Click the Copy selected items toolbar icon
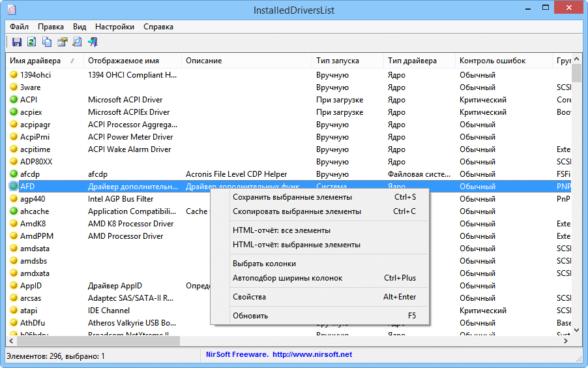 click(47, 42)
